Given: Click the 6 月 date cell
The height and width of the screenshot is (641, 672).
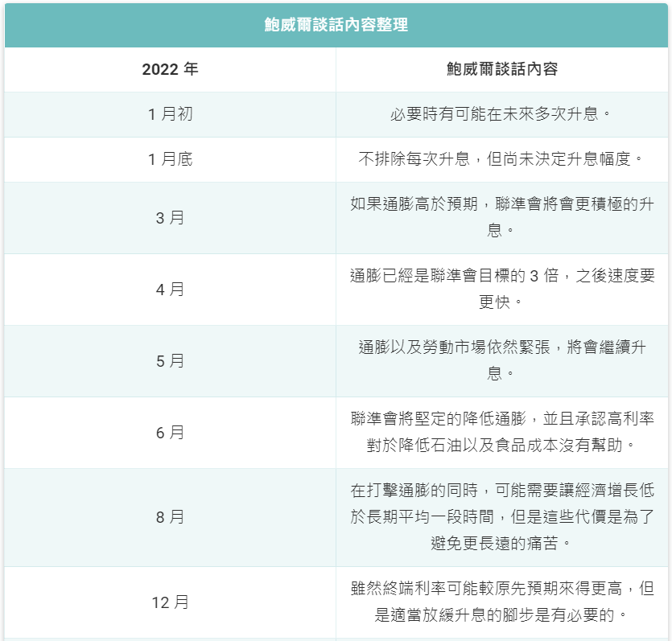Looking at the screenshot, I should [x=170, y=433].
